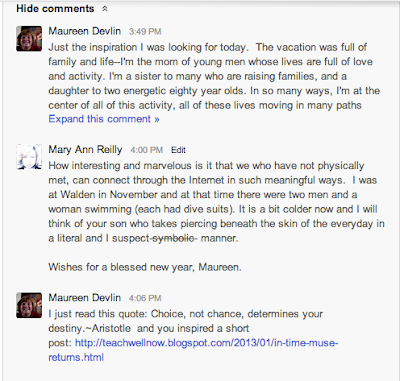Open Maureen Devlin's name on the 3:49 PM comment

click(x=85, y=31)
